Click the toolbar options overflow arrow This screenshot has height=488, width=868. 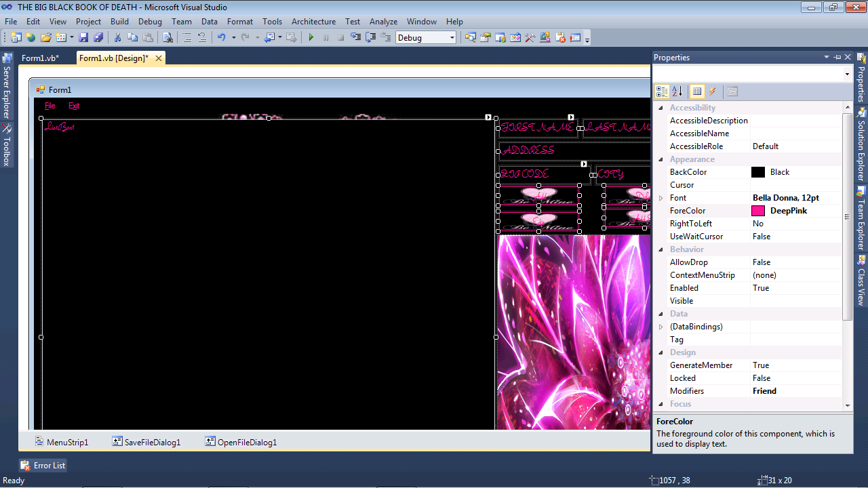tap(587, 39)
